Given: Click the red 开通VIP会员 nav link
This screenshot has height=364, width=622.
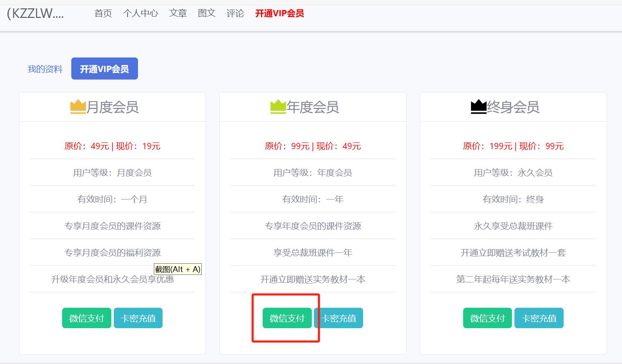Looking at the screenshot, I should [x=279, y=13].
